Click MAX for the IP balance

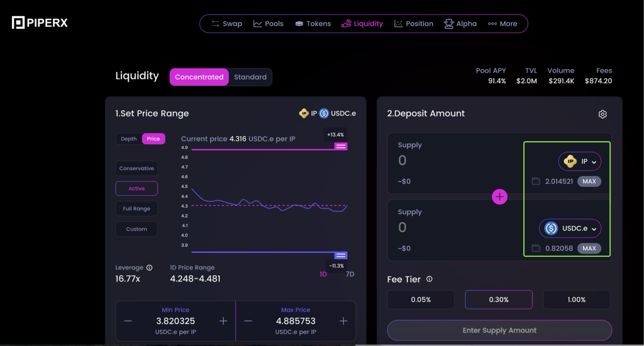point(589,181)
